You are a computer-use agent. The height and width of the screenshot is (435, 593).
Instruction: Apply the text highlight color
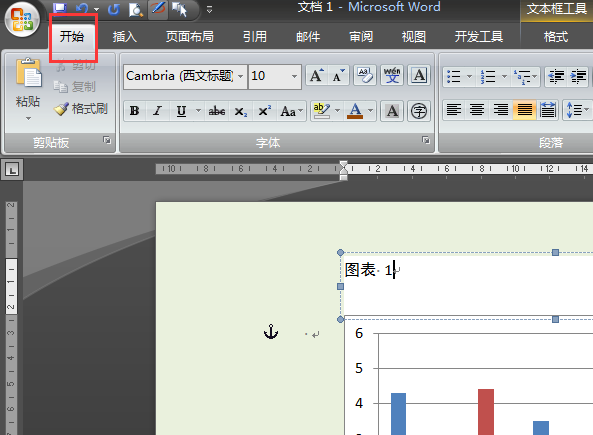pyautogui.click(x=321, y=111)
